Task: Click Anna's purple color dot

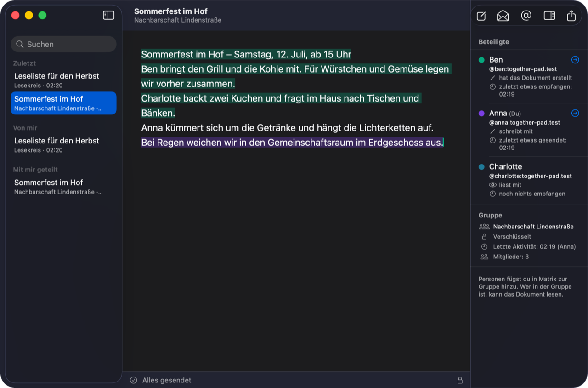Action: click(x=481, y=113)
